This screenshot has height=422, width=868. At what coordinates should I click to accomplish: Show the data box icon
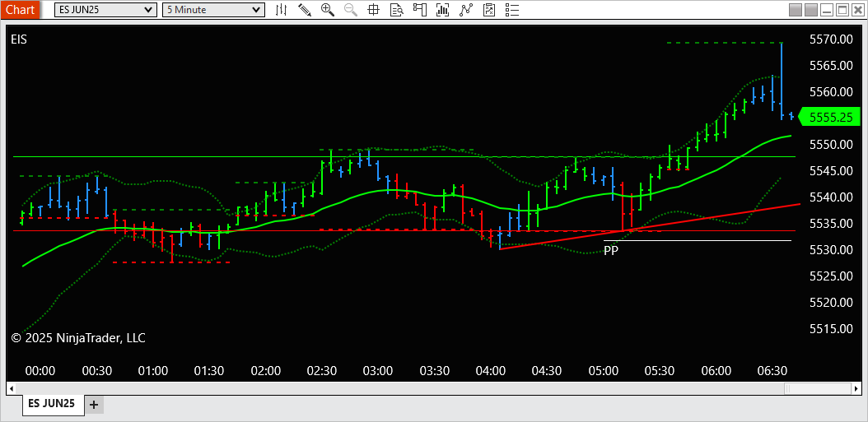396,9
